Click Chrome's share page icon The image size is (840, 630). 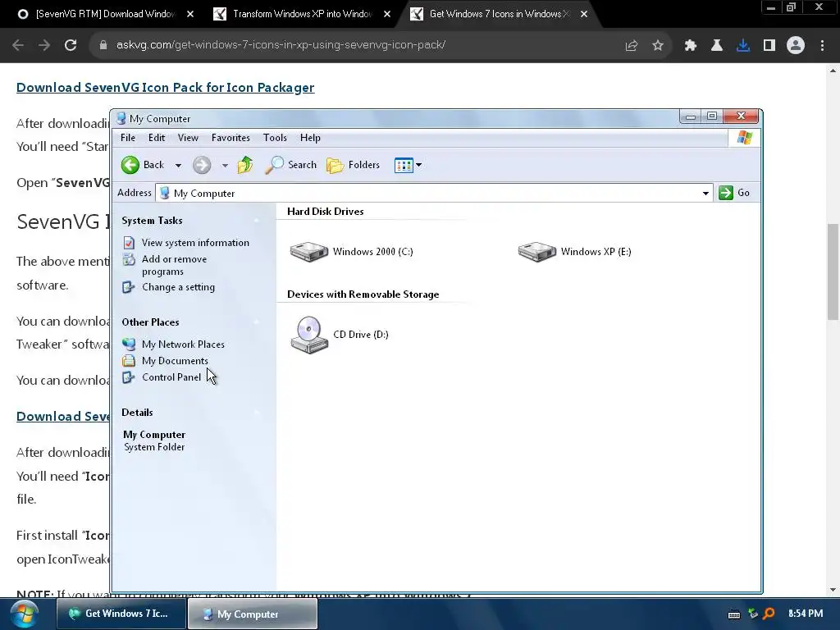tap(631, 46)
